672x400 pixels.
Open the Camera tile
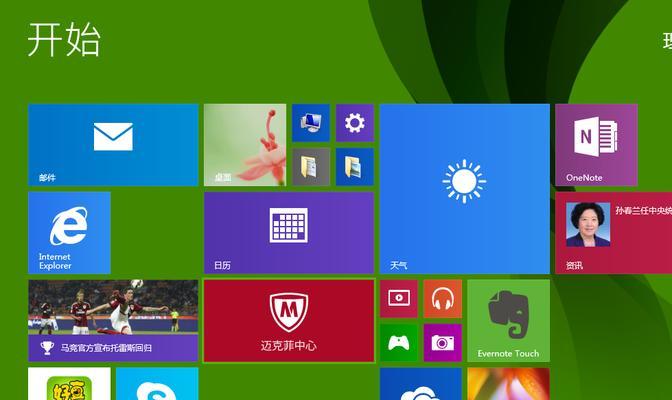[443, 343]
